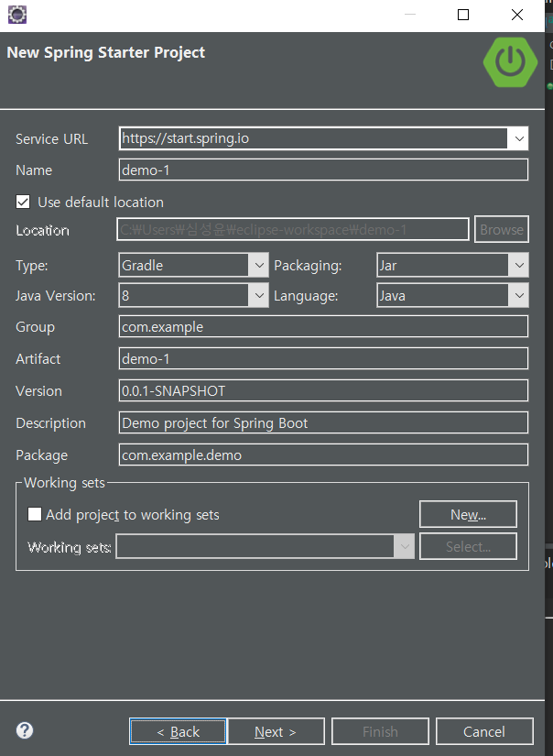This screenshot has width=553, height=756.
Task: Click the Packaging: label
Action: (x=308, y=266)
